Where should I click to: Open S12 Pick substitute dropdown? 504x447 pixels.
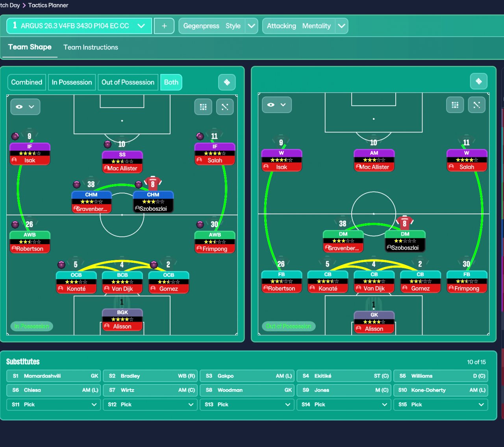coord(150,404)
